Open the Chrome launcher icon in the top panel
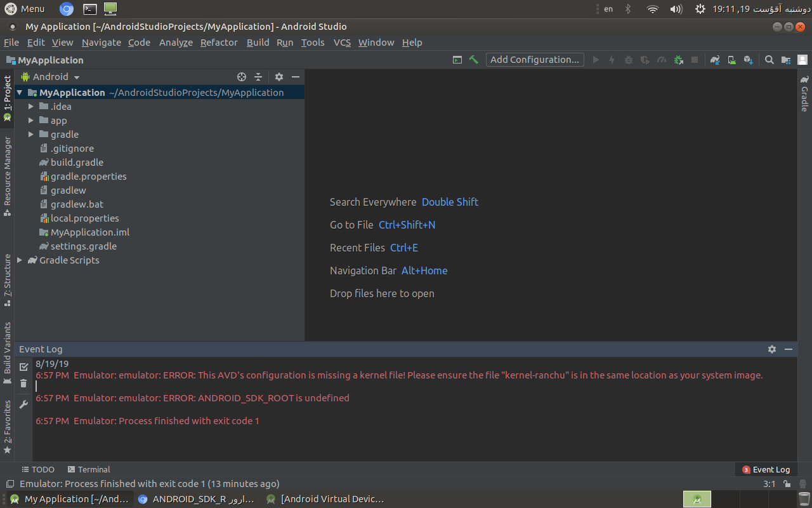The image size is (812, 508). click(x=67, y=9)
